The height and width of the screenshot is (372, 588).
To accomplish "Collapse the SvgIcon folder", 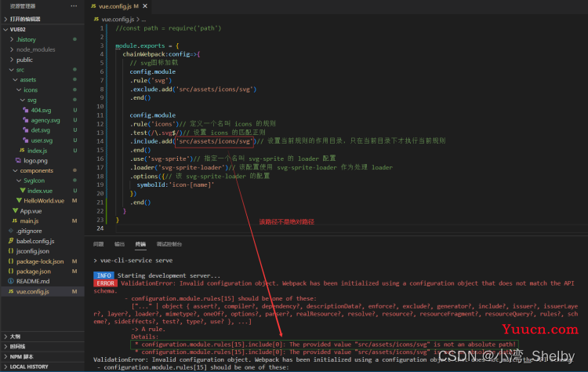I will coord(19,181).
